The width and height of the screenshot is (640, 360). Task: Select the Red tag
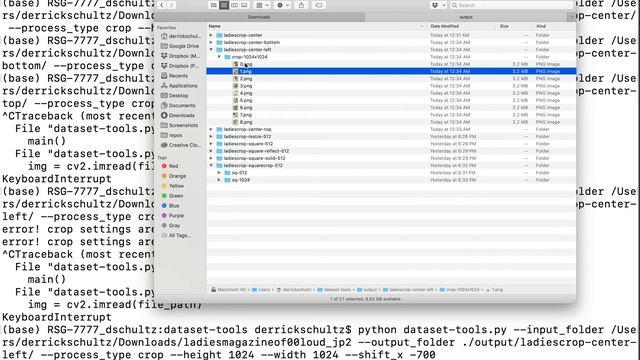(x=170, y=166)
